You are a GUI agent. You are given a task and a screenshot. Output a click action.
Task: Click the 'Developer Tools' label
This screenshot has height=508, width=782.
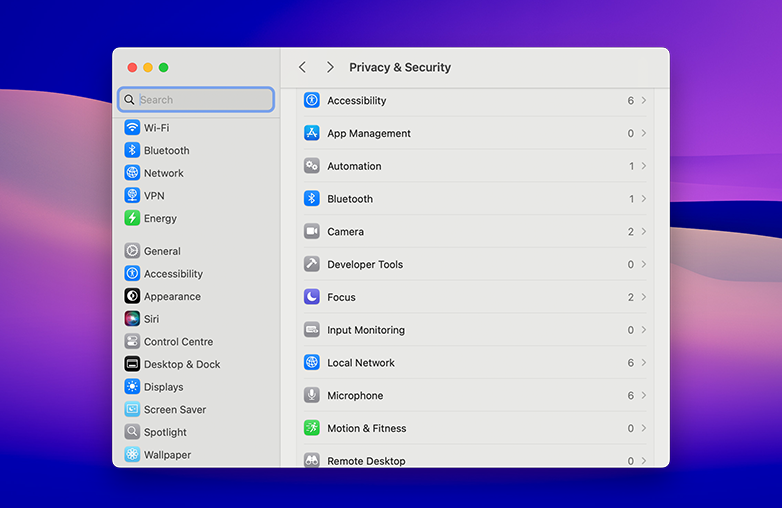[365, 264]
